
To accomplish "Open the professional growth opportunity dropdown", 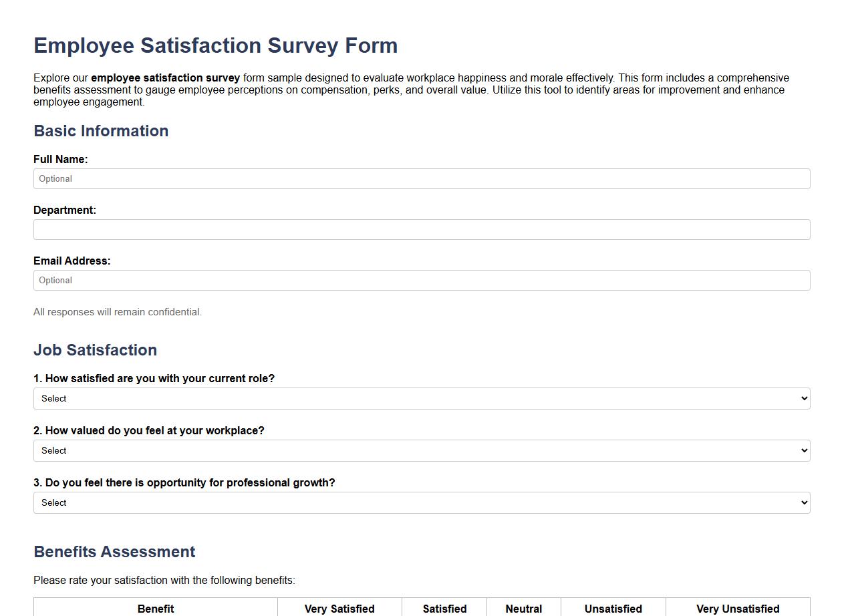I will 422,502.
